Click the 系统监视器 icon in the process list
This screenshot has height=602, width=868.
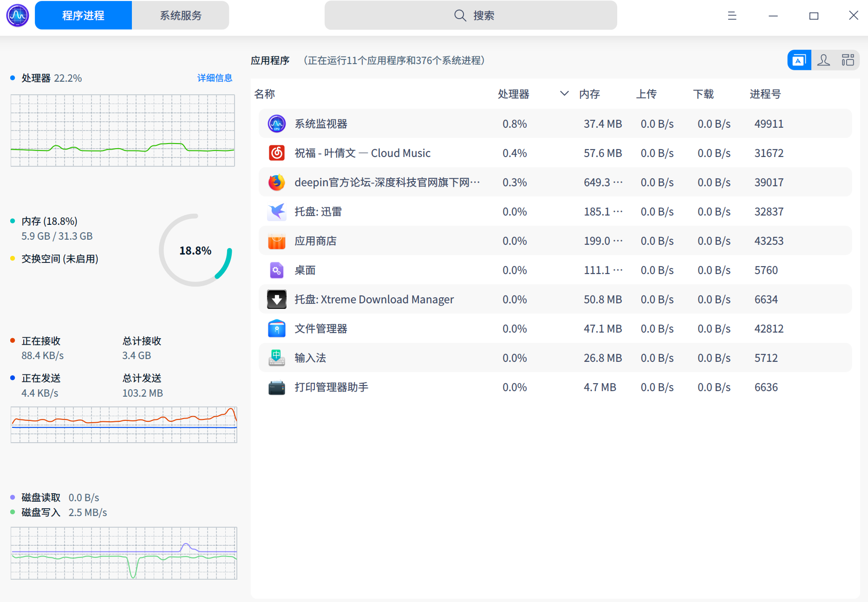coord(277,124)
